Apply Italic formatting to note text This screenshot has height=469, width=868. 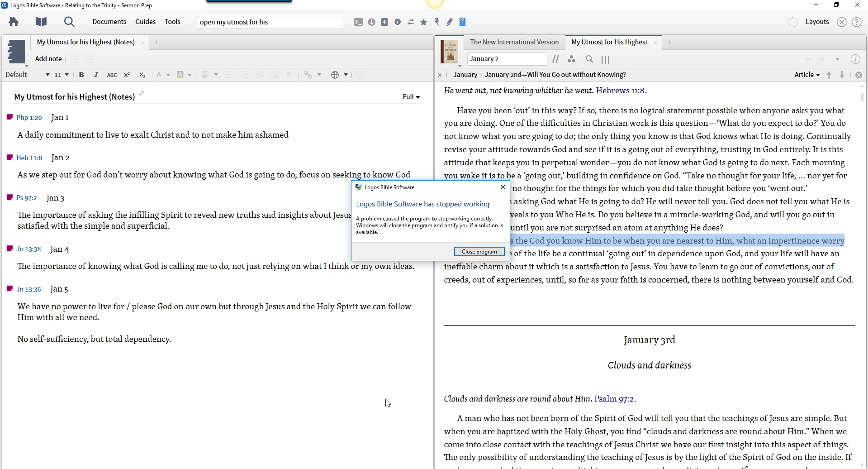pyautogui.click(x=96, y=75)
